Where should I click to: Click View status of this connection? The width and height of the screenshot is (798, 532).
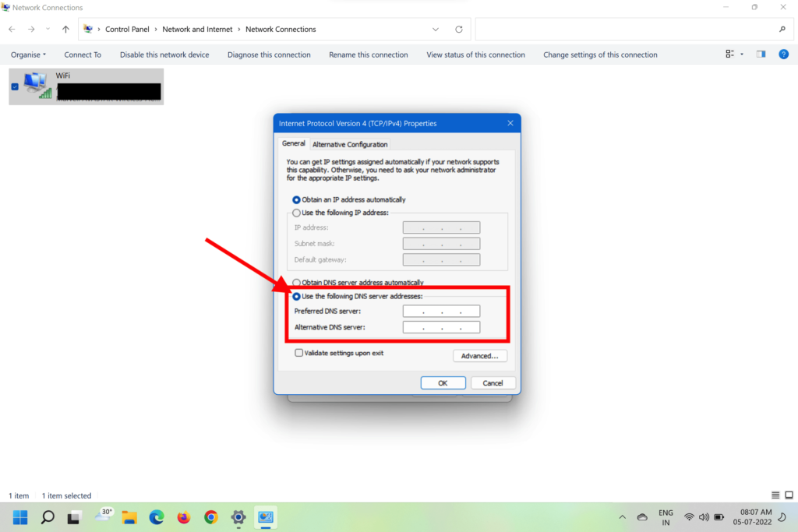point(476,55)
